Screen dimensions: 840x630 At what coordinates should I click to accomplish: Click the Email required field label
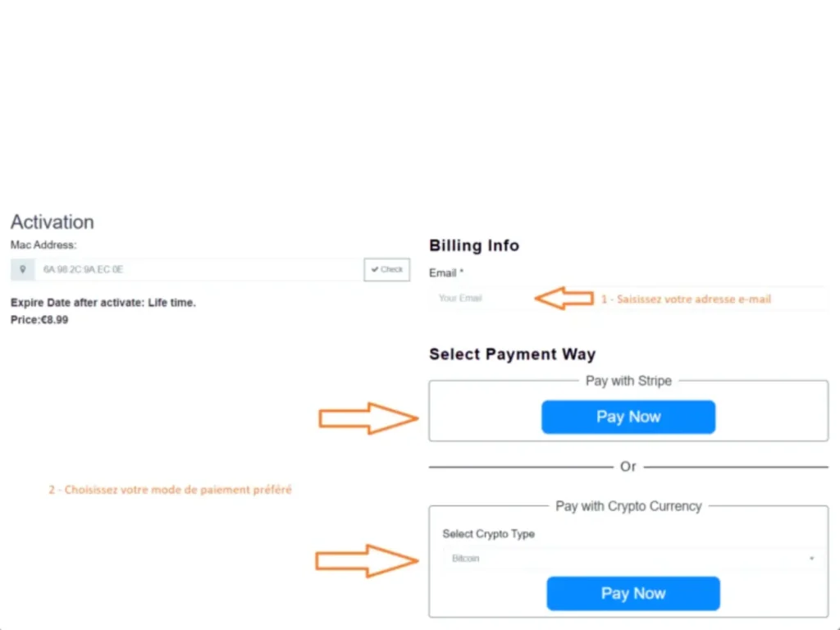(x=446, y=273)
